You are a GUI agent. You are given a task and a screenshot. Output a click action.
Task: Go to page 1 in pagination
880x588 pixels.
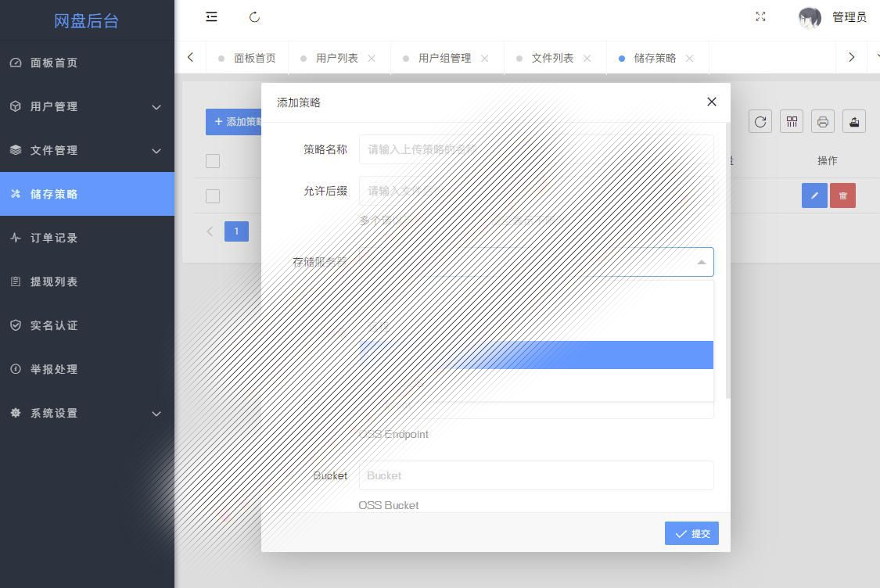(236, 231)
